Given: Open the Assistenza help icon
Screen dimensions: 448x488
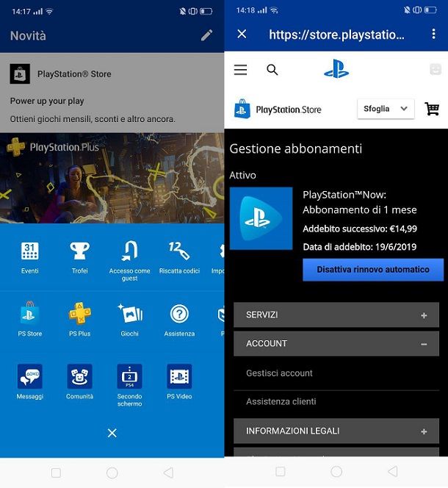Looking at the screenshot, I should [179, 314].
